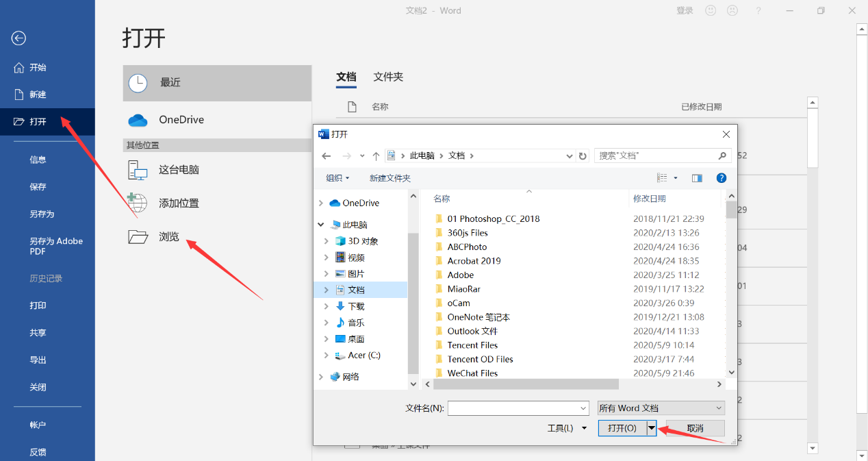Select the 文档 tab above file list
Screen dimensions: 868x461
[x=346, y=77]
